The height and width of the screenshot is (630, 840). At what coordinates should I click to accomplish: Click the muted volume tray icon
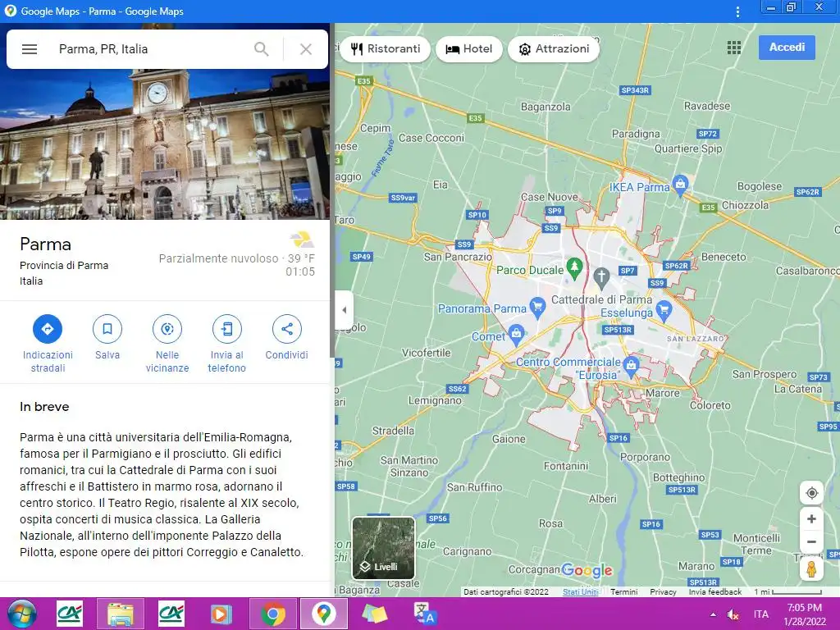pyautogui.click(x=733, y=614)
